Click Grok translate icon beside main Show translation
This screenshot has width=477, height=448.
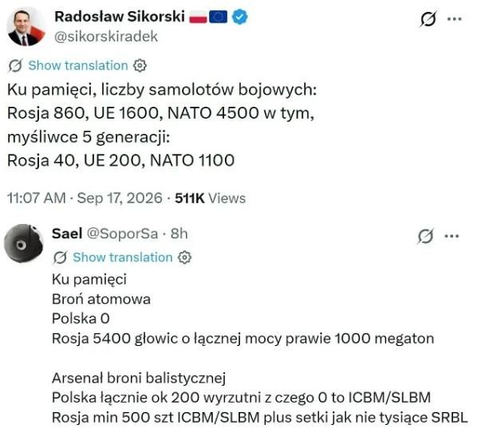tap(15, 65)
